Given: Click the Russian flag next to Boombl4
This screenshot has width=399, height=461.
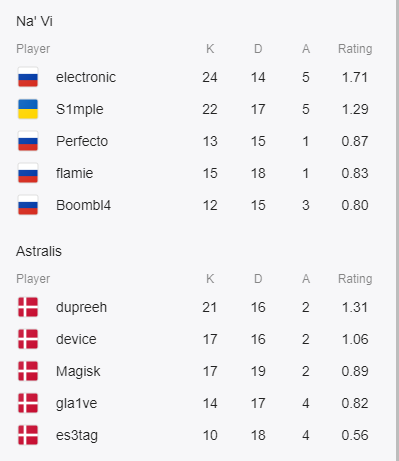Looking at the screenshot, I should click(28, 205).
